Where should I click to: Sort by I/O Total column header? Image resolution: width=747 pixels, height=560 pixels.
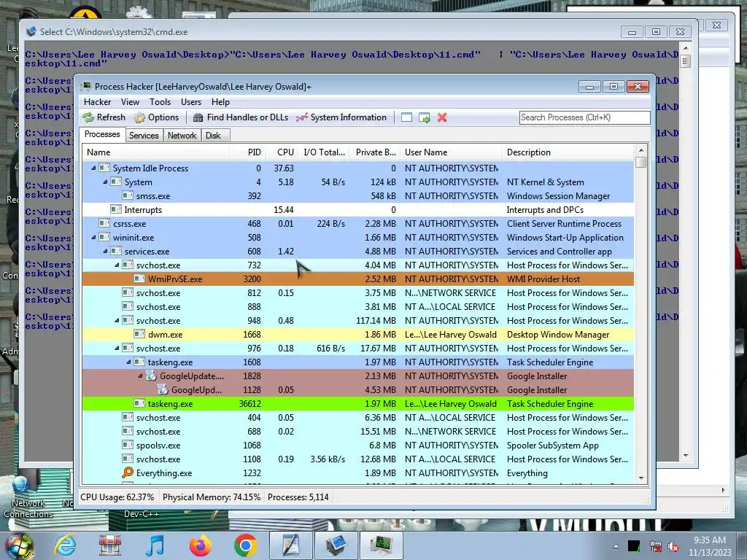(x=324, y=152)
